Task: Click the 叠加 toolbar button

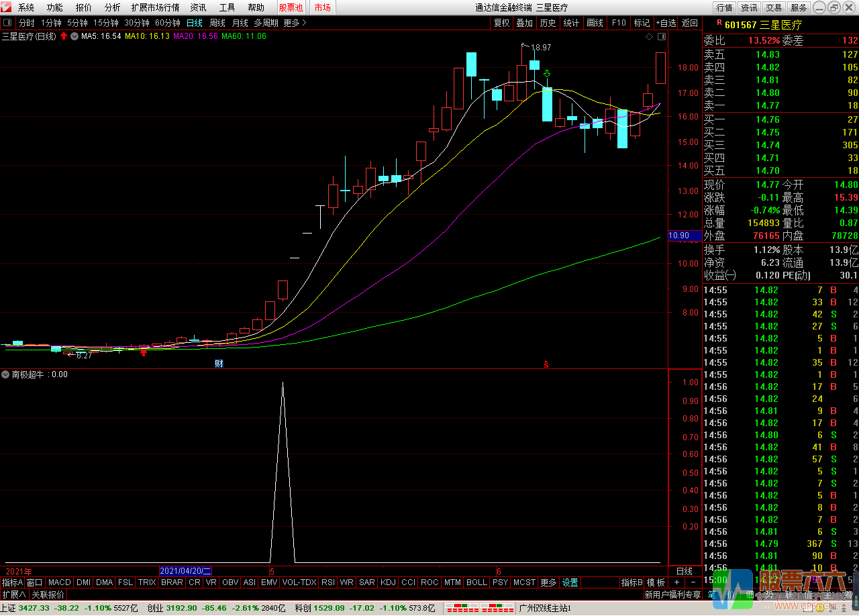Action: [524, 23]
